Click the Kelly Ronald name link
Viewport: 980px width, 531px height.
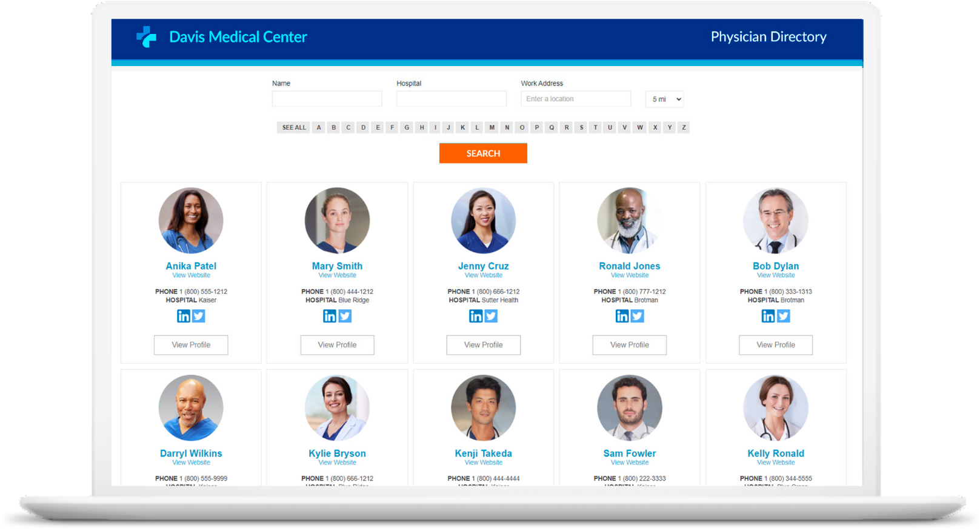coord(776,453)
